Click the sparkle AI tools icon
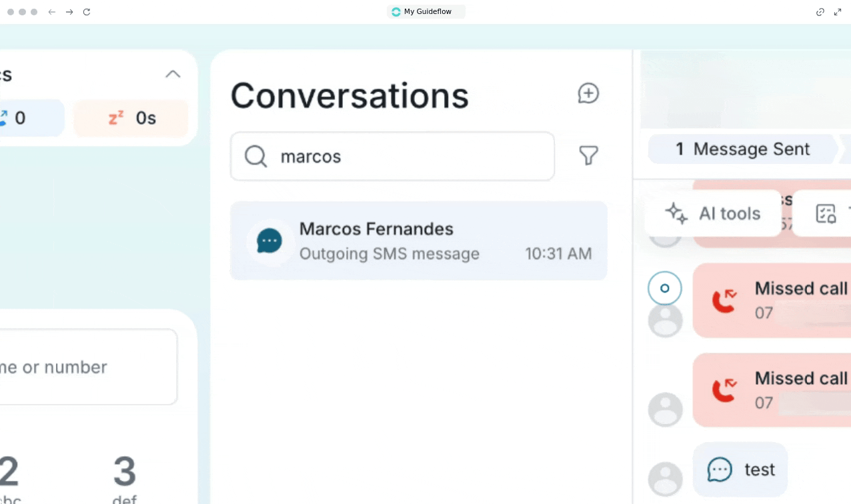Viewport: 851px width, 504px height. [x=676, y=213]
